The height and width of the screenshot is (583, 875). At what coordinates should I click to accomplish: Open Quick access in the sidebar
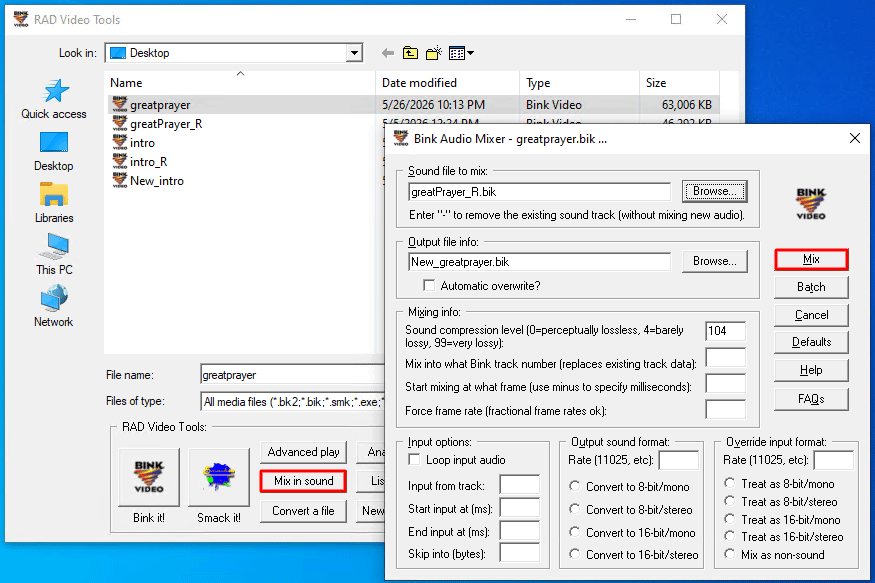click(54, 99)
